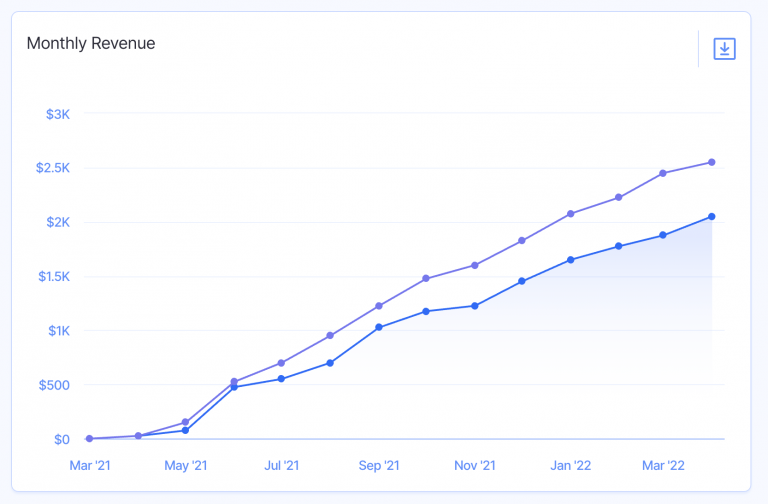The image size is (768, 504).
Task: Click the last point on purple line
Action: [x=711, y=162]
